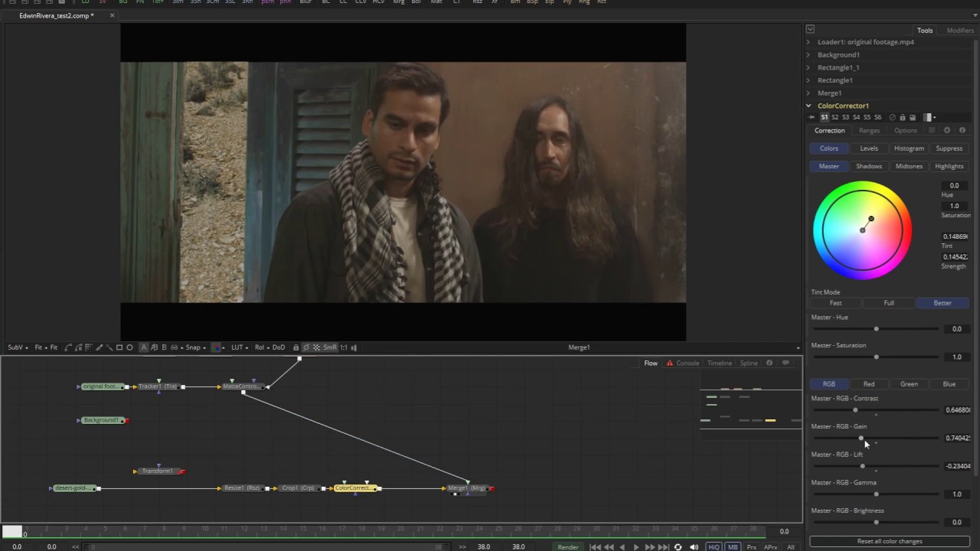Open the gear settings tab in ColorCorrector1

pos(947,130)
